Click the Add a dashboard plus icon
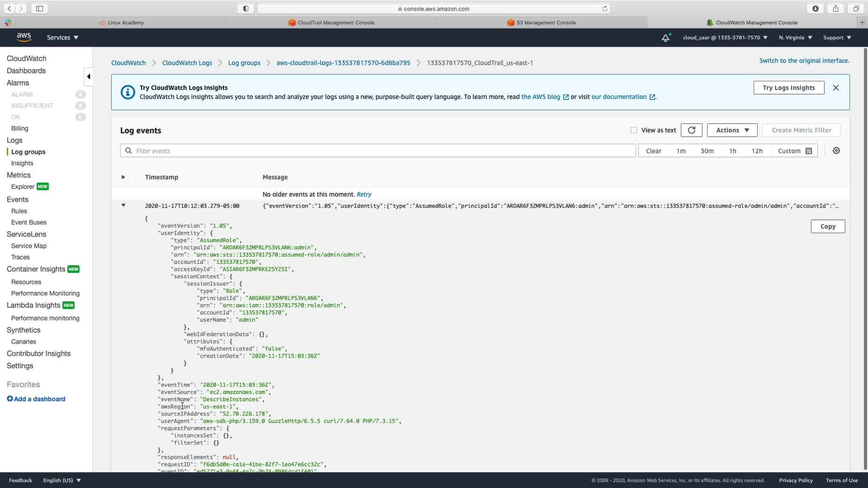This screenshot has height=488, width=868. pyautogui.click(x=10, y=399)
